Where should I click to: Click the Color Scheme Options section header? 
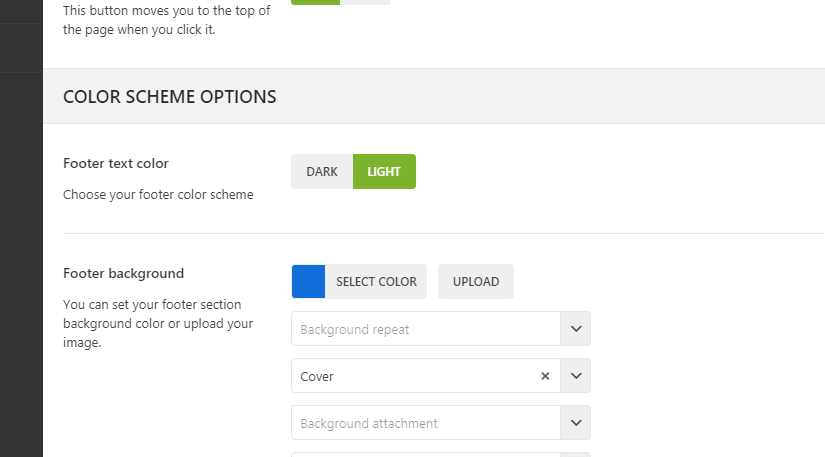point(170,97)
